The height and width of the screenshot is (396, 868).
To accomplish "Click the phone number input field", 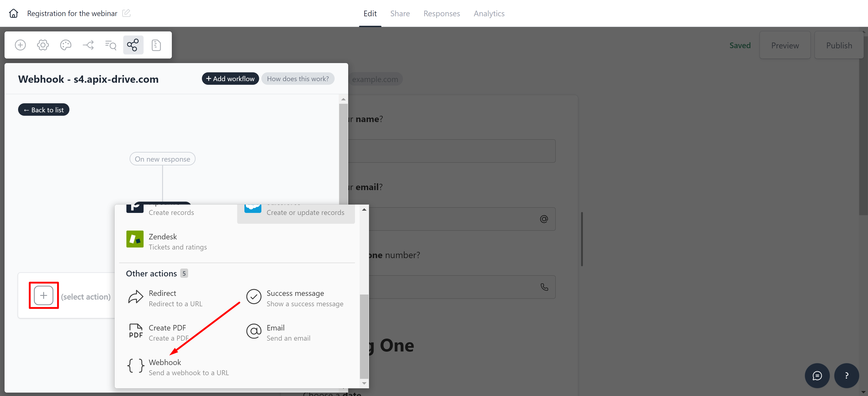I will 465,287.
